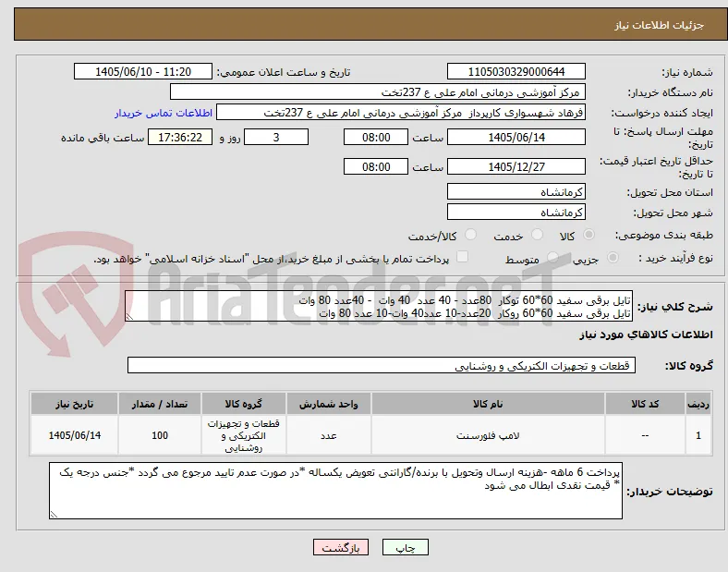The height and width of the screenshot is (572, 728).
Task: Click the request creator name field
Action: click(x=401, y=113)
